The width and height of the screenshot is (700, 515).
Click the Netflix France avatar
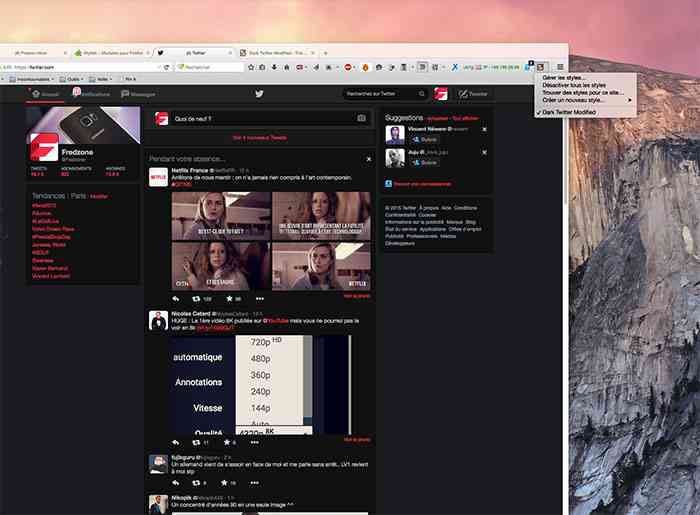158,177
